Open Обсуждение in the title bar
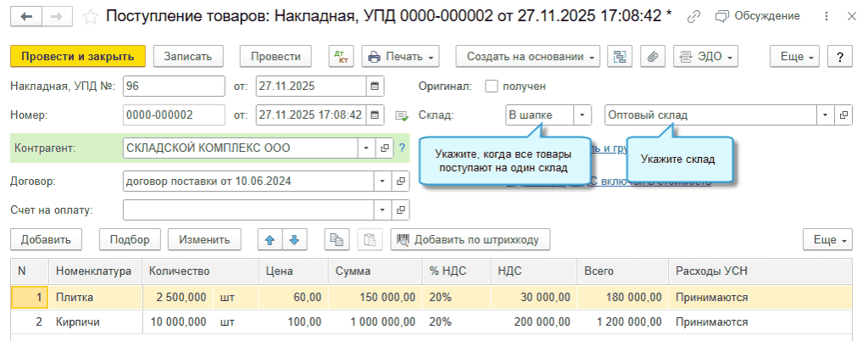 click(757, 16)
